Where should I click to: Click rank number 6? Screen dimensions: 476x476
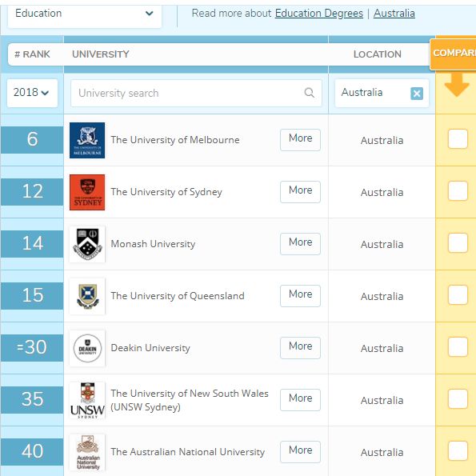(x=32, y=139)
